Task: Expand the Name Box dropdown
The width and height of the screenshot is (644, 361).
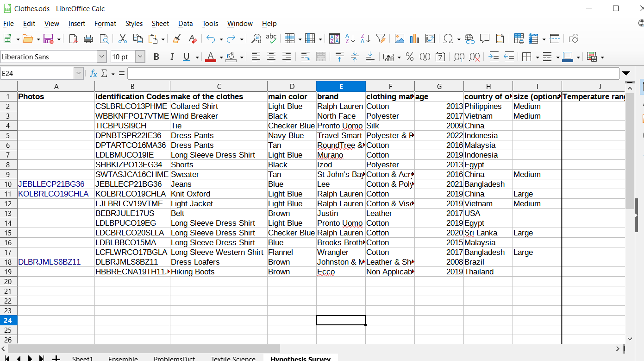Action: click(78, 73)
